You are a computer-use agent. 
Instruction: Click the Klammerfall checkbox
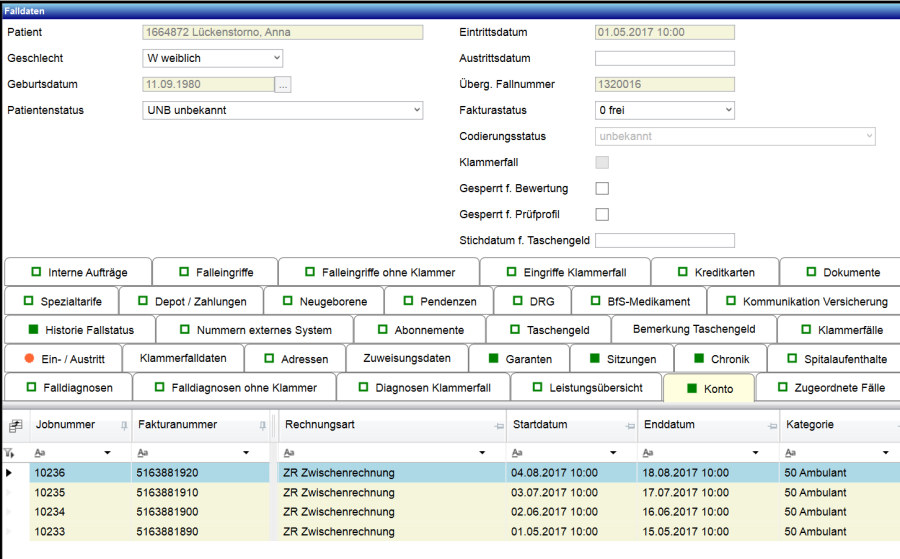point(602,162)
